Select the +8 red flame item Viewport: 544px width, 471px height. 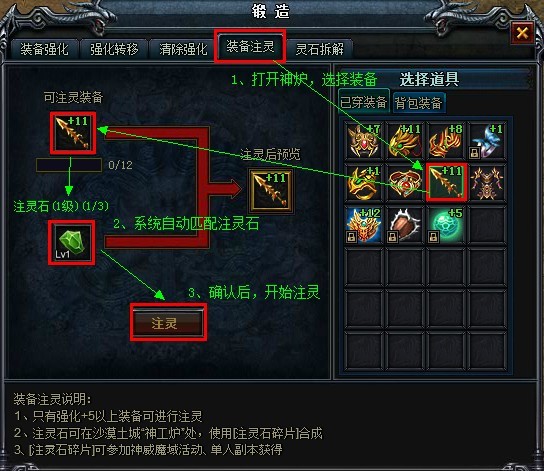[x=446, y=142]
